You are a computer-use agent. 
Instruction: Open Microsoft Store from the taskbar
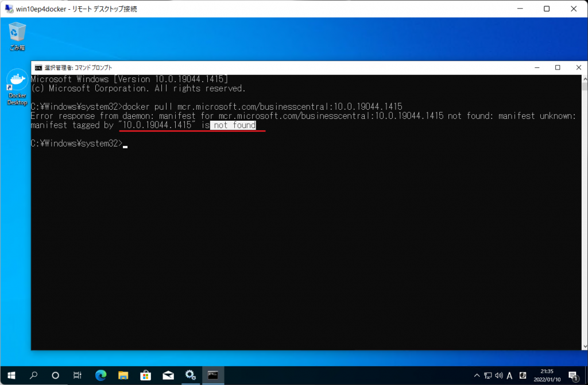(x=145, y=375)
